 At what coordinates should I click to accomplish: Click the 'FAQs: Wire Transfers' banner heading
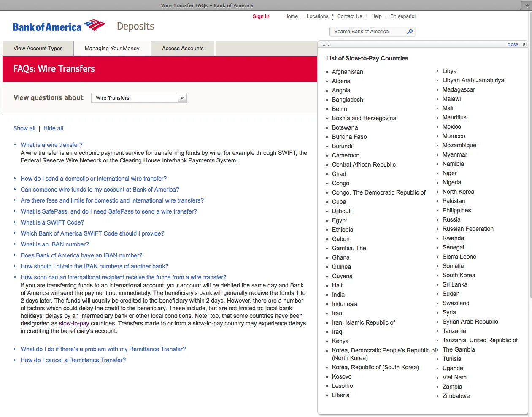[54, 69]
